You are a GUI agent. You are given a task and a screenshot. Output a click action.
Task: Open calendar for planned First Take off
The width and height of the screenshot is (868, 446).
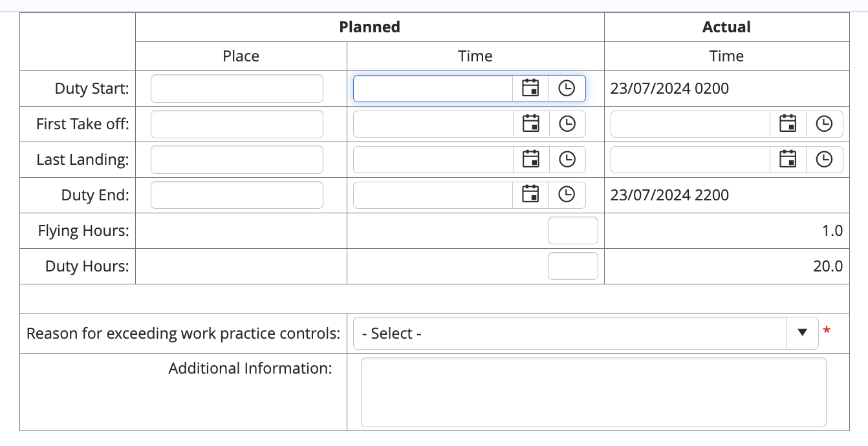[x=531, y=124]
